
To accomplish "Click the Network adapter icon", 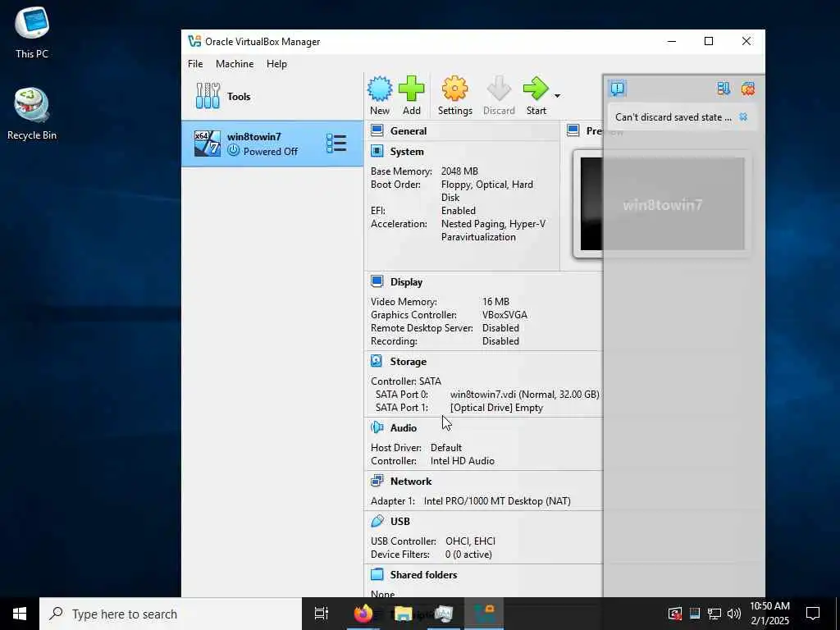I will point(377,481).
